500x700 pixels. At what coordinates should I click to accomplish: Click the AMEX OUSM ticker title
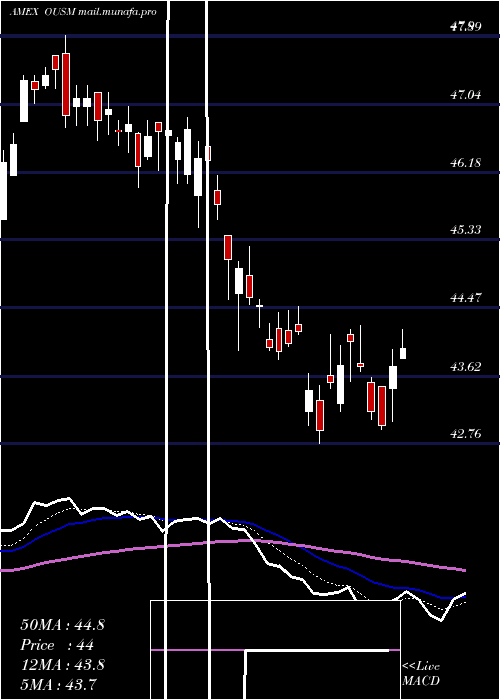(43, 12)
